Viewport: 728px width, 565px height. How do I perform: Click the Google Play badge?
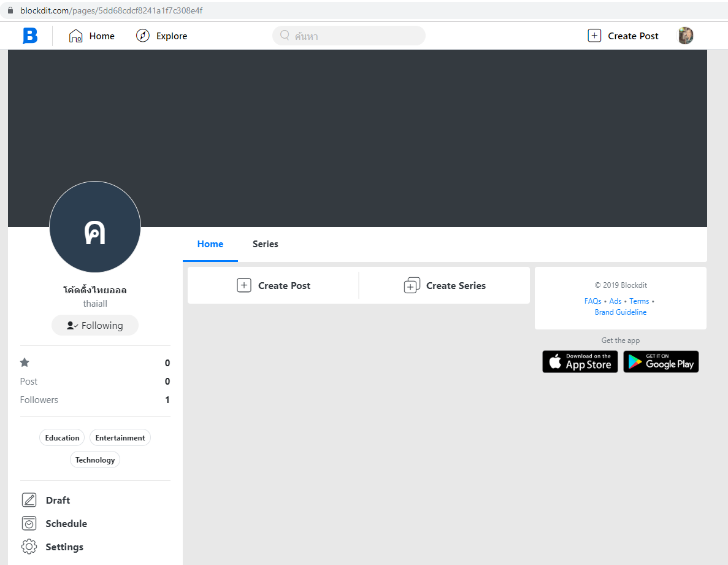coord(661,361)
